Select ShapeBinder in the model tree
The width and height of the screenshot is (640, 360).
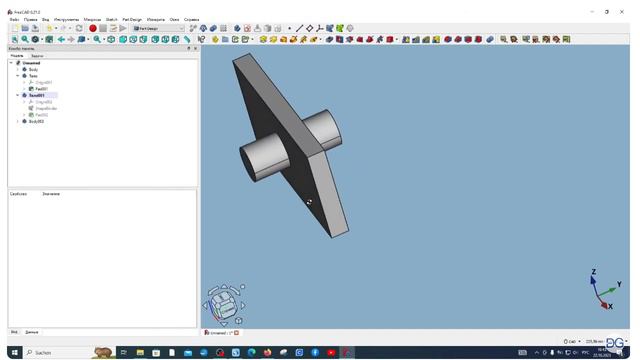pos(46,109)
